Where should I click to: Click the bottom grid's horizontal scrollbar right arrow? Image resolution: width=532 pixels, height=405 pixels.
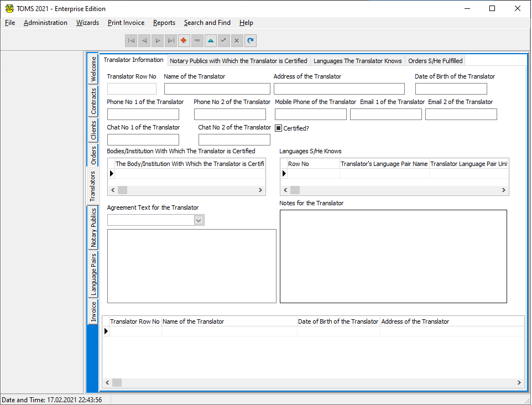tap(519, 382)
